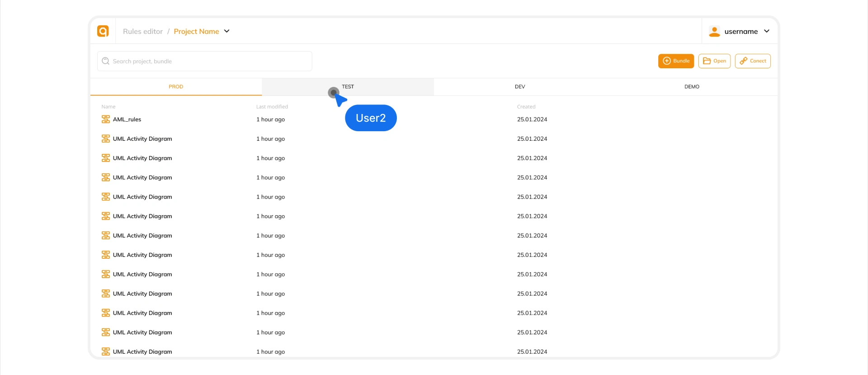Select the PROD tab
Screen dimensions: 868x375
(176, 87)
